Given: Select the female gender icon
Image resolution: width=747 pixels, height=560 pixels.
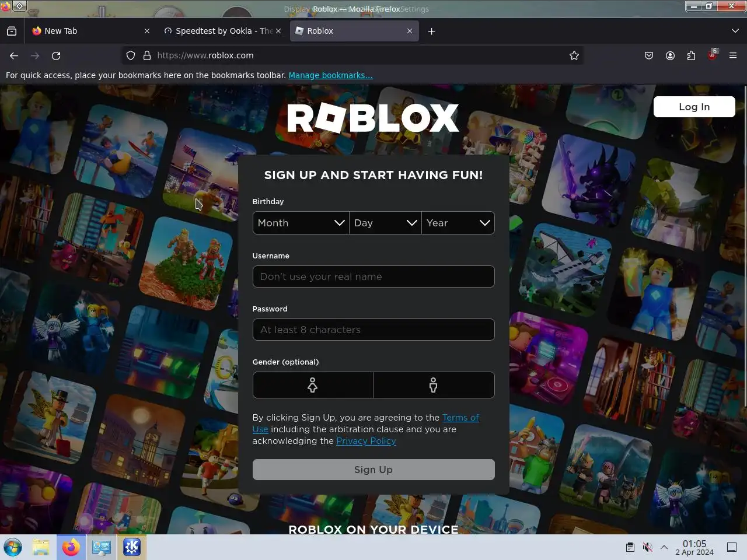Looking at the screenshot, I should (313, 385).
